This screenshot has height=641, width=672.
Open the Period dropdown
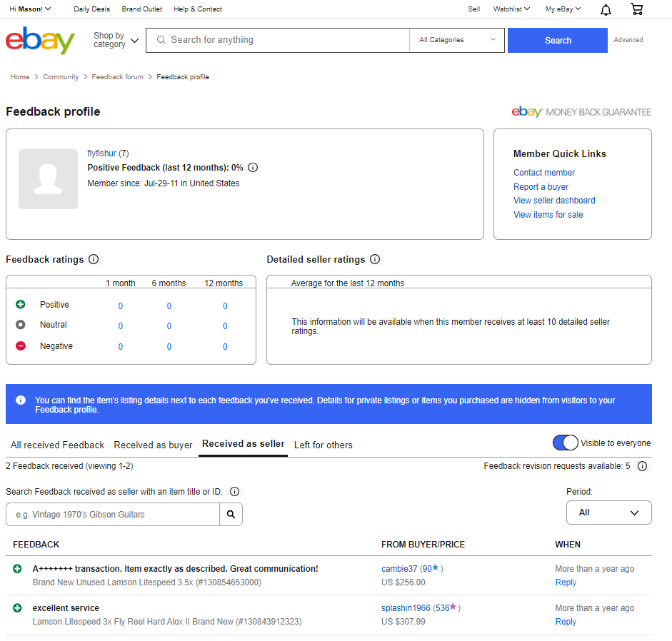(x=608, y=513)
